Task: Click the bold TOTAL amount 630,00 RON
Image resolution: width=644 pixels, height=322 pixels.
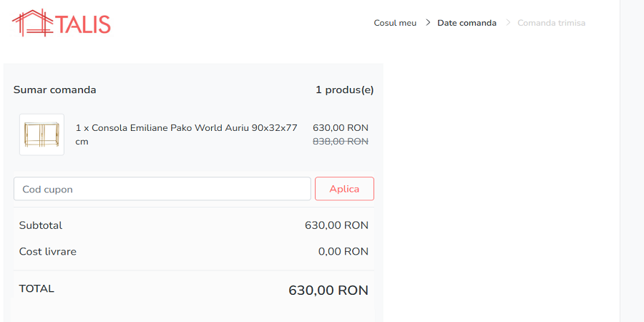Action: pyautogui.click(x=328, y=291)
